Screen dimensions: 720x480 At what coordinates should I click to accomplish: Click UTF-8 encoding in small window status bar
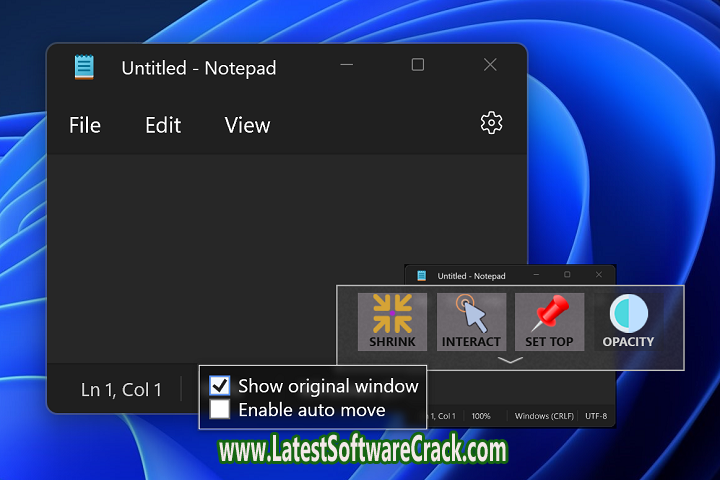pyautogui.click(x=596, y=416)
